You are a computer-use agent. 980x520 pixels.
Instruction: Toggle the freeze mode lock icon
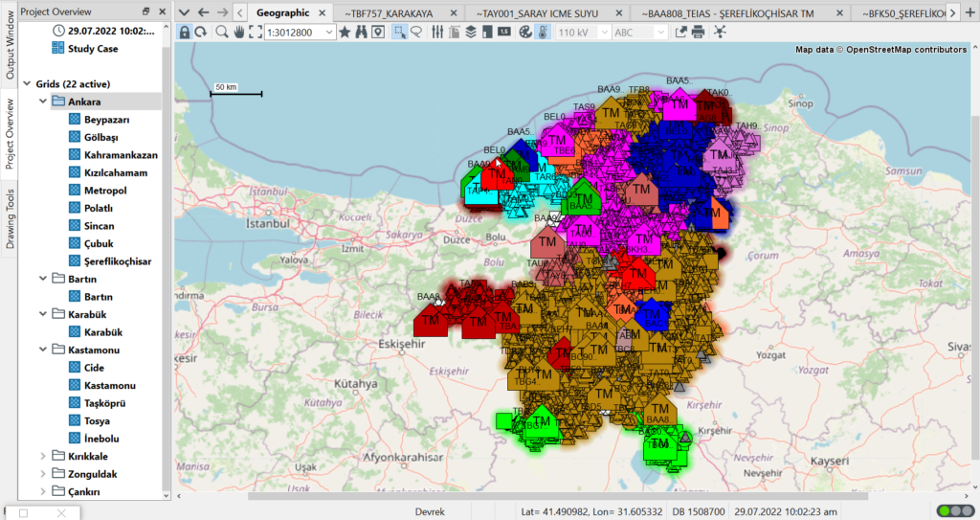(185, 33)
